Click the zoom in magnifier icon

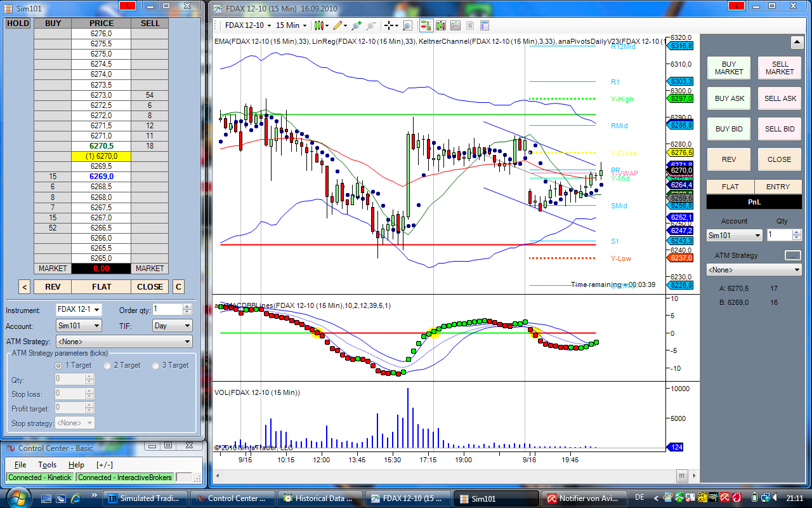coord(357,25)
